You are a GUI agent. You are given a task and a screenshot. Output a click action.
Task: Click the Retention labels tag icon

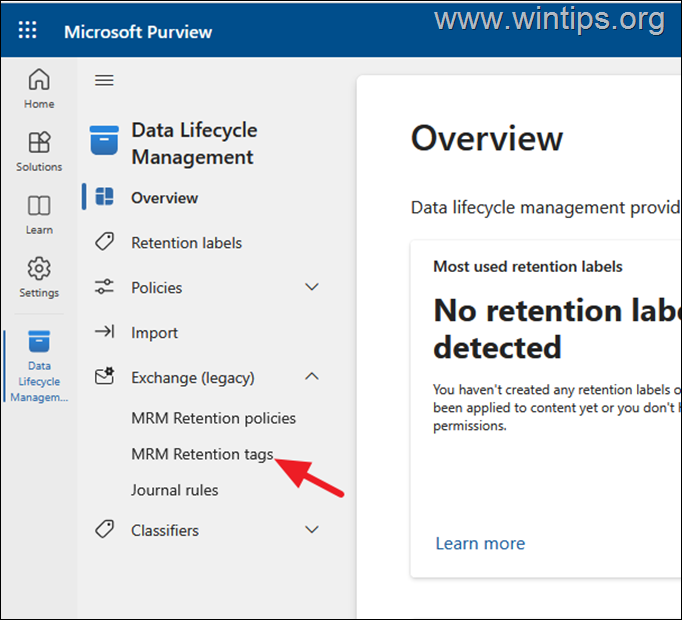(104, 242)
